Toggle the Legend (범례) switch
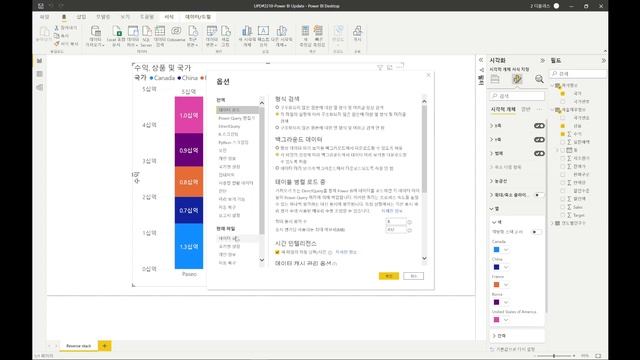 539,153
